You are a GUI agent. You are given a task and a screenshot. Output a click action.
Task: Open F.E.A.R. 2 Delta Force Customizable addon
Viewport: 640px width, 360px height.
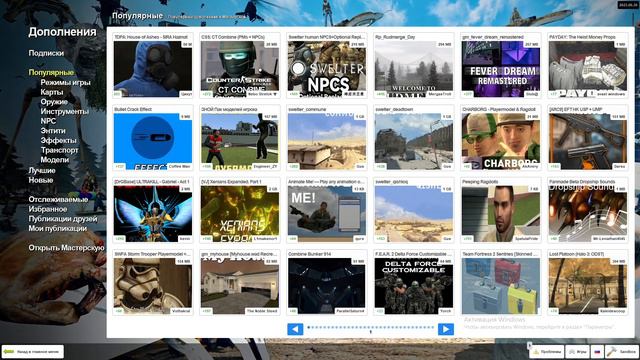click(x=414, y=283)
